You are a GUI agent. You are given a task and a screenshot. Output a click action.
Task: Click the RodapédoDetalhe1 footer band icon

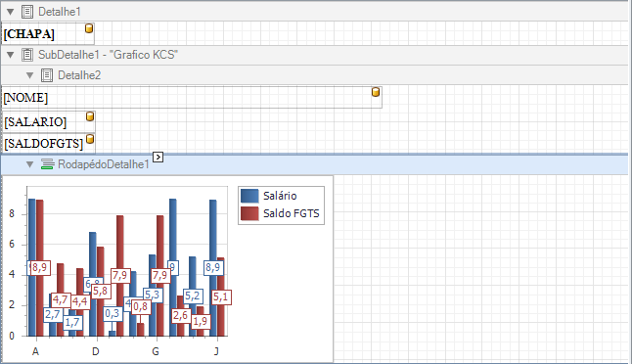pos(47,164)
